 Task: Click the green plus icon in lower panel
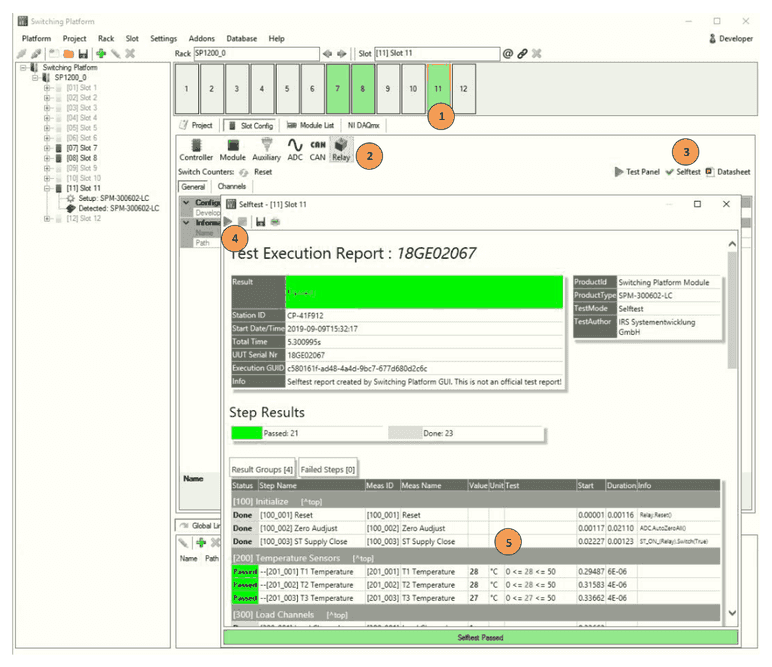coord(201,542)
